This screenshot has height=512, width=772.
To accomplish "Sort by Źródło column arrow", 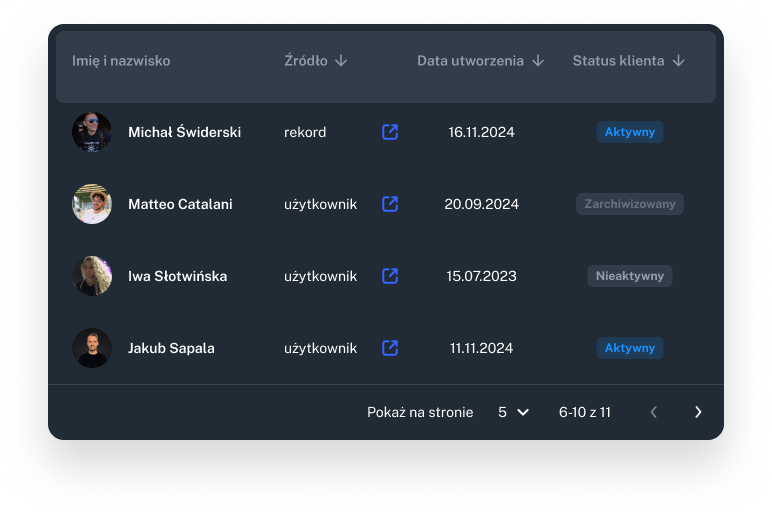I will coord(341,61).
